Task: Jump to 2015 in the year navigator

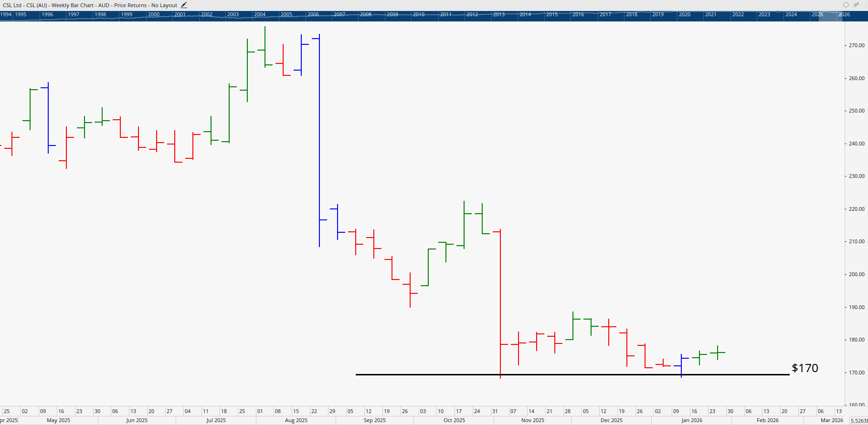Action: pyautogui.click(x=552, y=14)
